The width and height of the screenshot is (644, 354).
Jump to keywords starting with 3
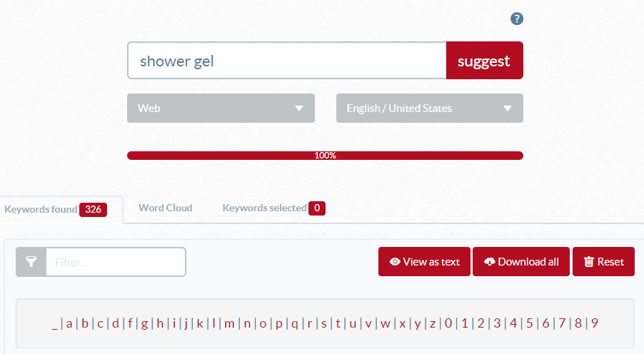(497, 323)
